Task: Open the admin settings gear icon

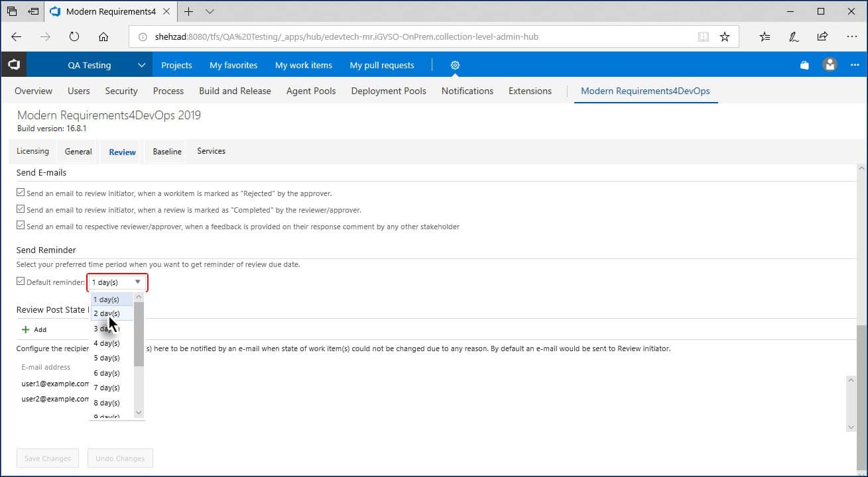Action: pos(455,65)
